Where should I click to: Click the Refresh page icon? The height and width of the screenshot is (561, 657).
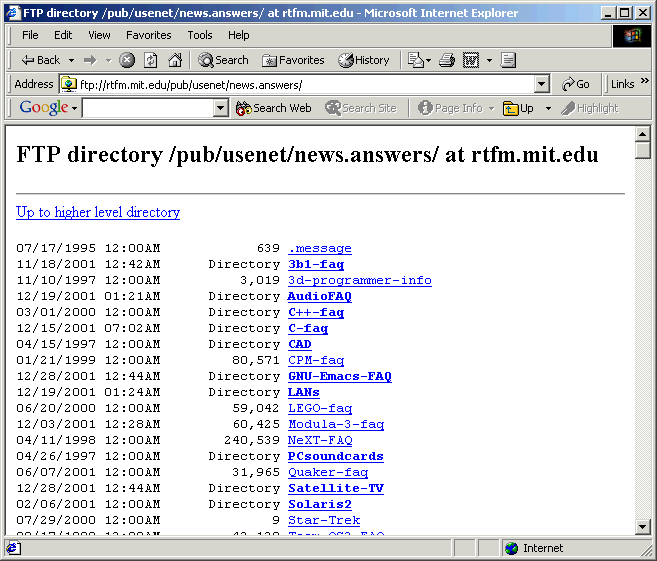[x=151, y=60]
